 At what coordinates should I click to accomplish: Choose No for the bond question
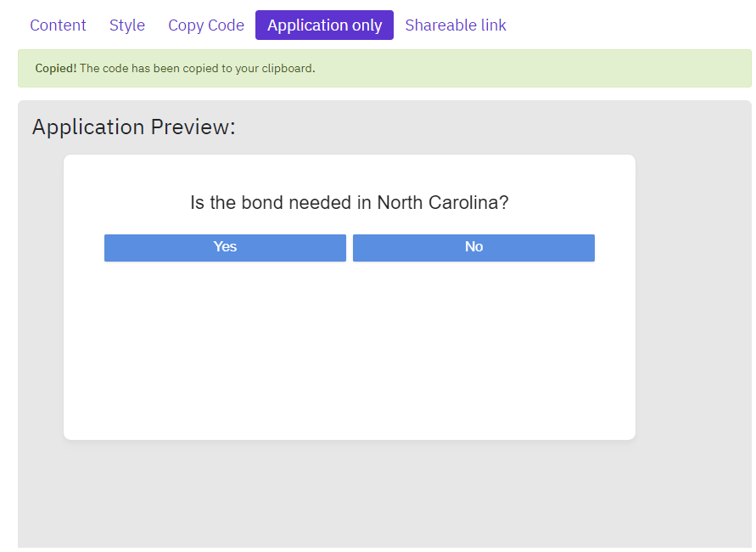coord(473,247)
